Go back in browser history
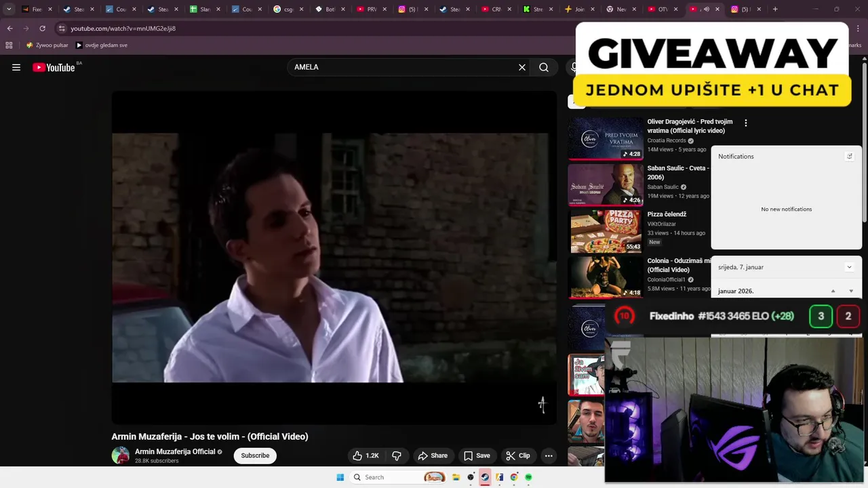 (x=9, y=28)
